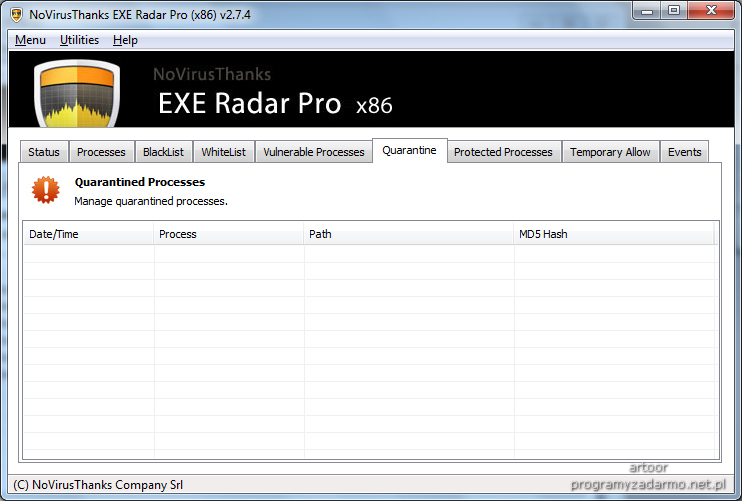Close the EXE Radar Pro window

[x=711, y=11]
